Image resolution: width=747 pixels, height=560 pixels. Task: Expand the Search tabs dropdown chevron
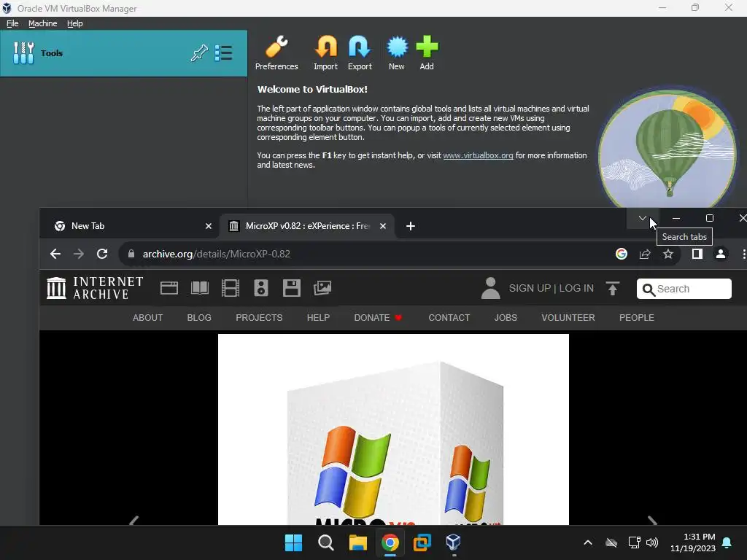[642, 218]
